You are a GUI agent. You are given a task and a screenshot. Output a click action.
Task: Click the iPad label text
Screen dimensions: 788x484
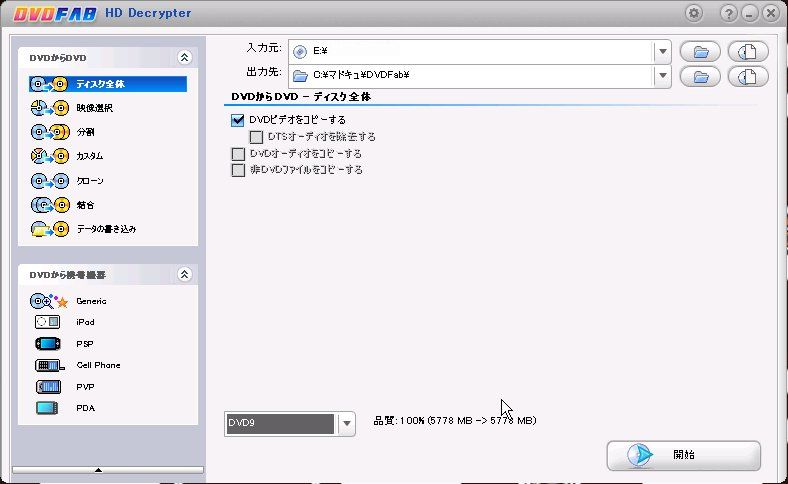point(85,322)
